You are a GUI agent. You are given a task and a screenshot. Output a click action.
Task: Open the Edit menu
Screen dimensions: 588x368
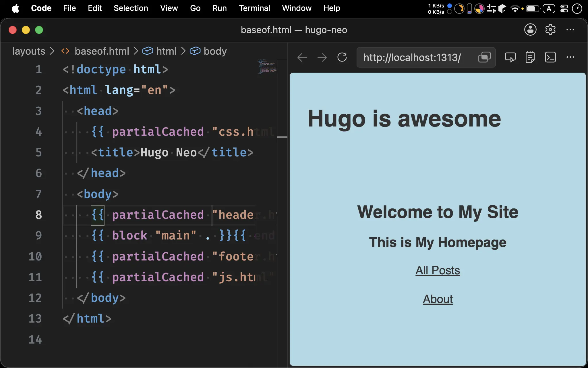[95, 8]
